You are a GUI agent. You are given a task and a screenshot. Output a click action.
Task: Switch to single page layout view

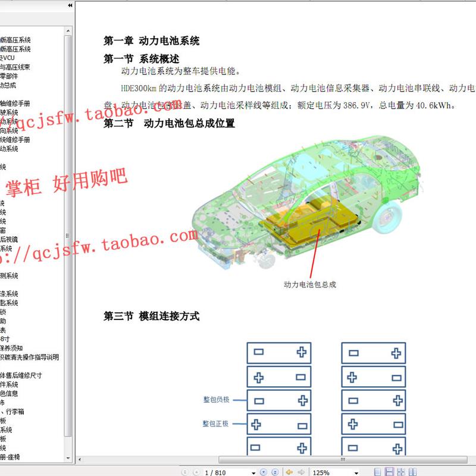[378, 470]
